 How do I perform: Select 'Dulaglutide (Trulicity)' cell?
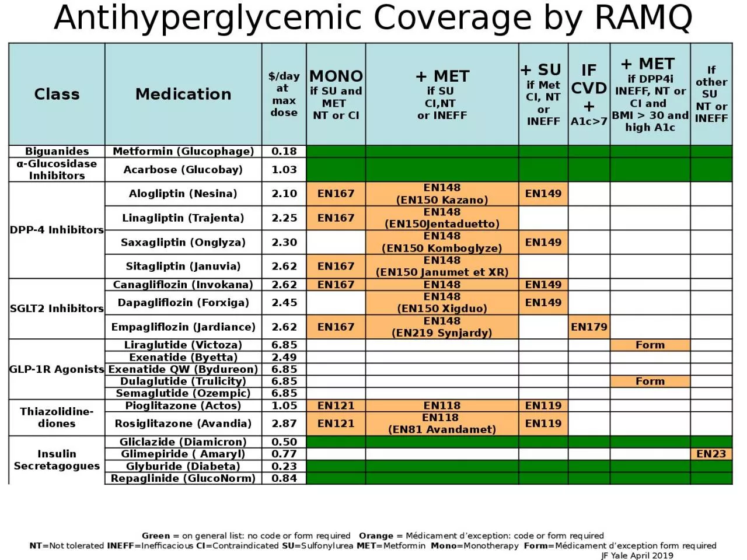pyautogui.click(x=183, y=381)
